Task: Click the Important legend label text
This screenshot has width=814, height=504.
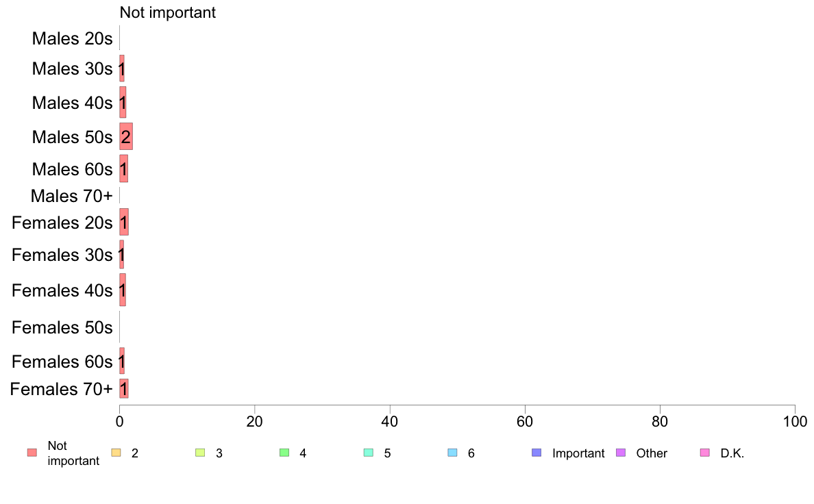Action: (578, 453)
